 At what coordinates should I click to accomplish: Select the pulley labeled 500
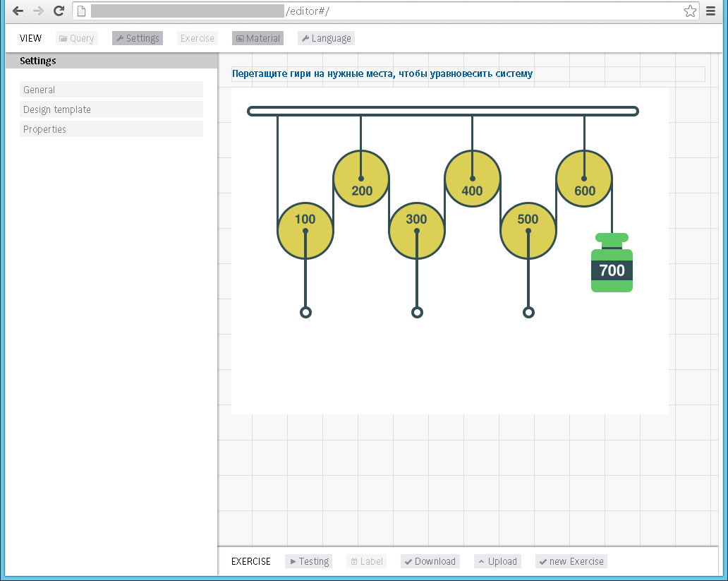tap(528, 231)
